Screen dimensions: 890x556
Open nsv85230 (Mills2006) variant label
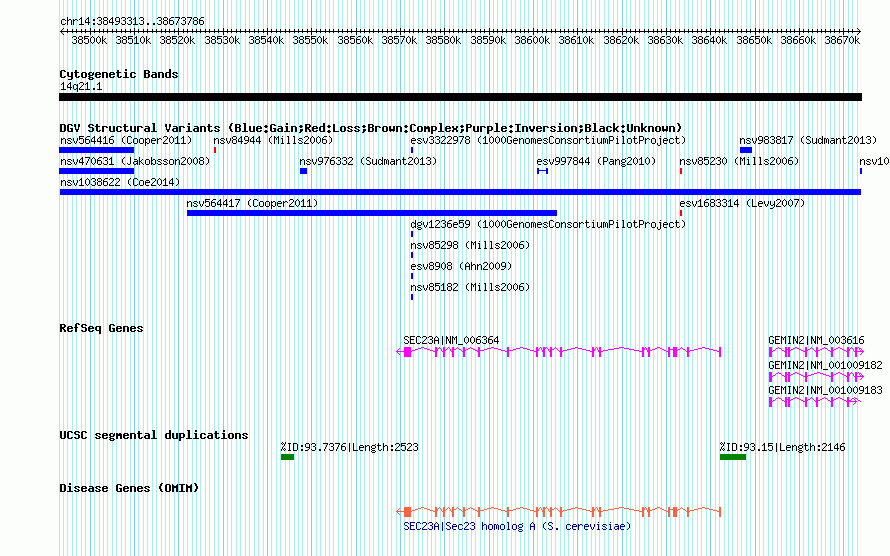point(739,161)
